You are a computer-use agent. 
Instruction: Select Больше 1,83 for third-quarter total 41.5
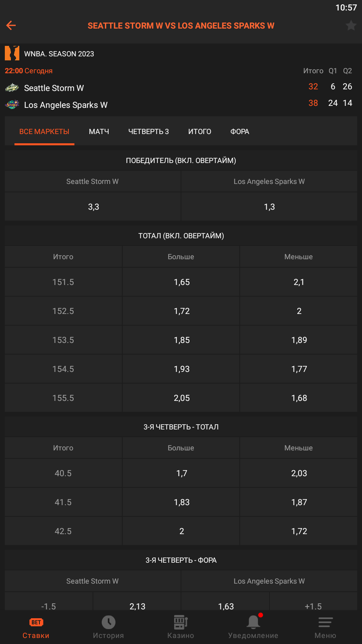pyautogui.click(x=181, y=502)
